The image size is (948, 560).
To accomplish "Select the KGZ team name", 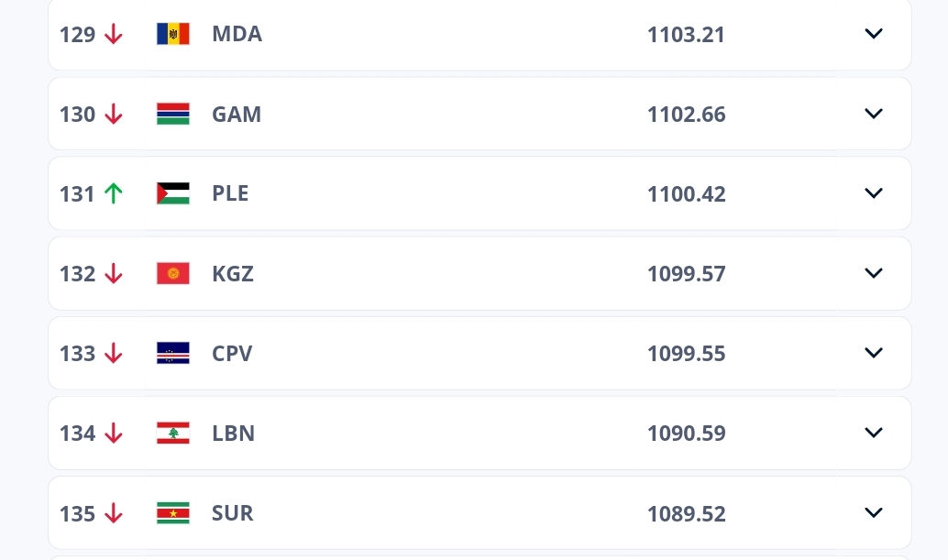I will pyautogui.click(x=233, y=273).
